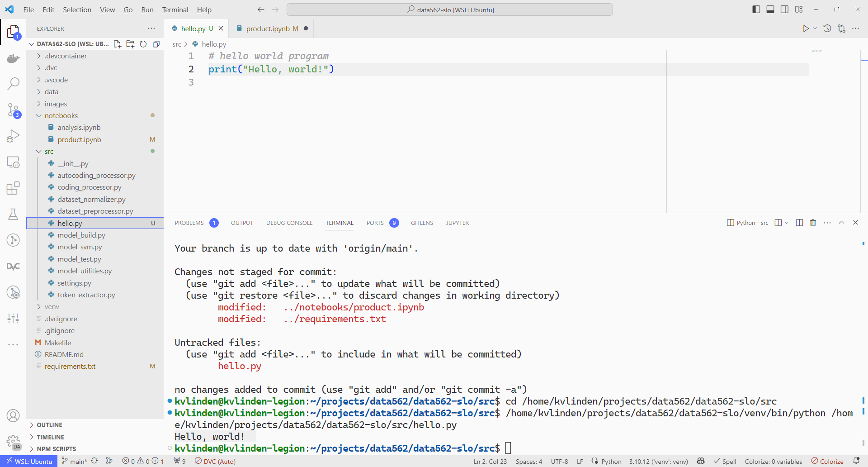Image resolution: width=868 pixels, height=467 pixels.
Task: Click the command center search box
Action: pos(449,10)
